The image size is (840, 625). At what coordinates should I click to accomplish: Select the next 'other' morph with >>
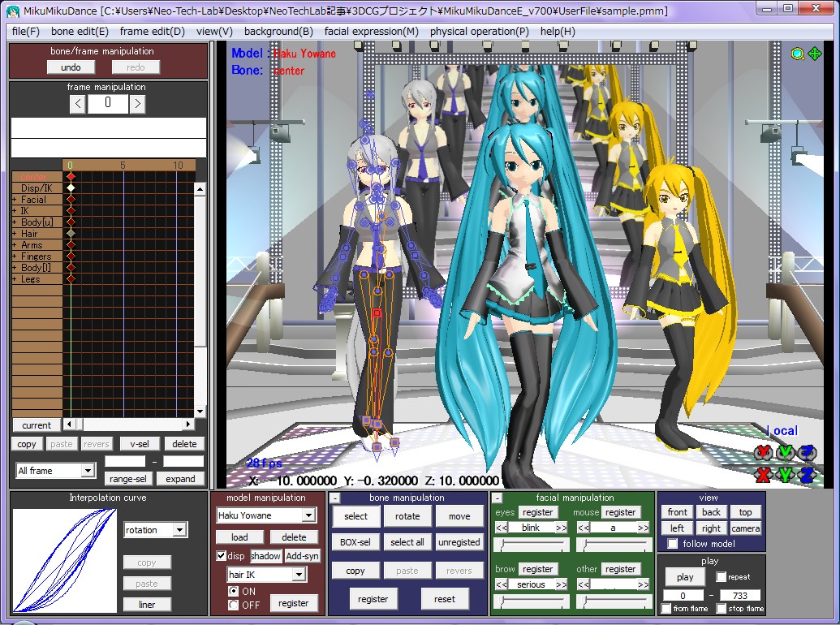643,585
